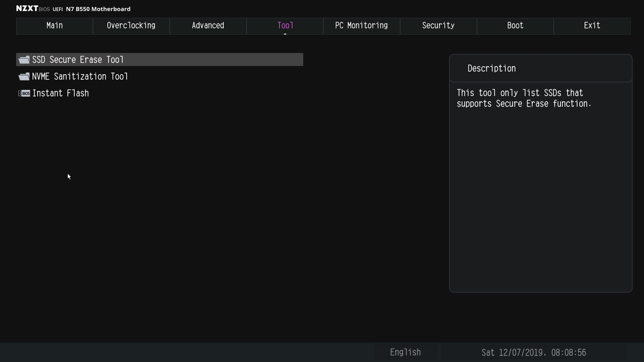Open SSD Secure Erase Tool entry
Image resolution: width=644 pixels, height=362 pixels.
point(159,60)
